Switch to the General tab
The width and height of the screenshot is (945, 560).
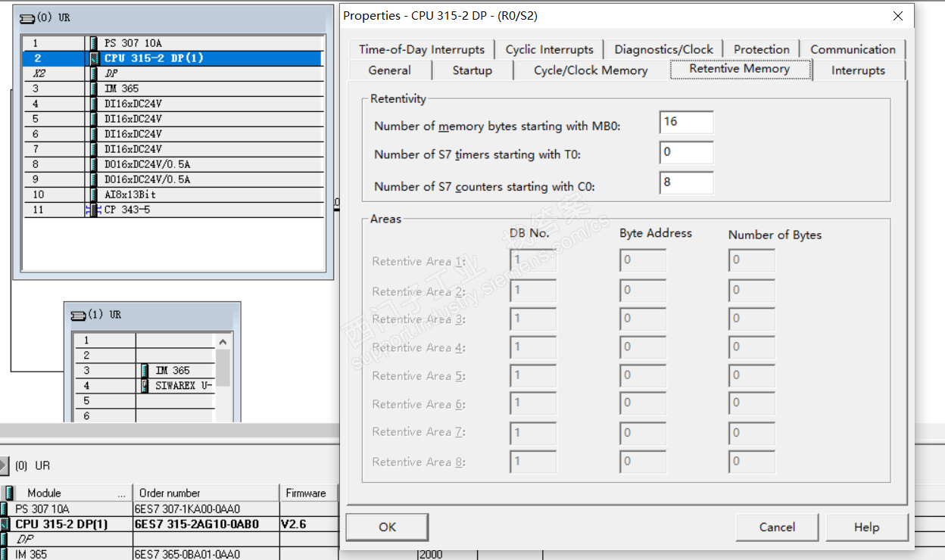point(389,70)
